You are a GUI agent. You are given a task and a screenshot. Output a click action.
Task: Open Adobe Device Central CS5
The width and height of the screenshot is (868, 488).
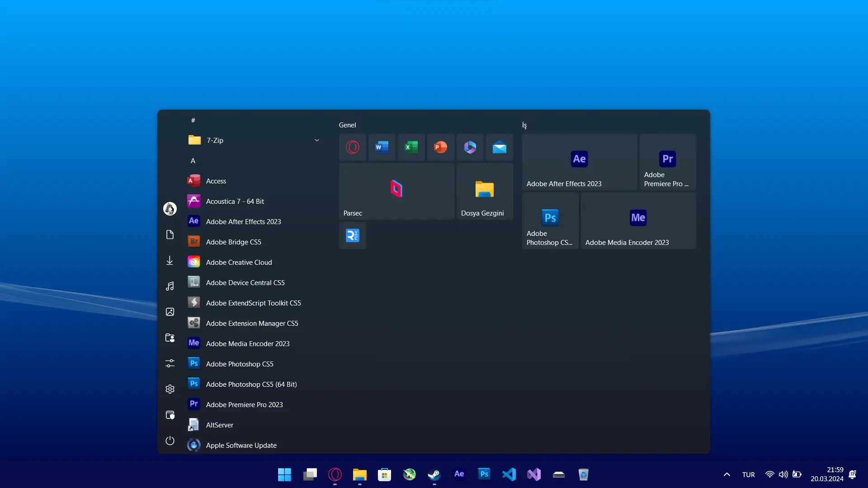click(255, 282)
